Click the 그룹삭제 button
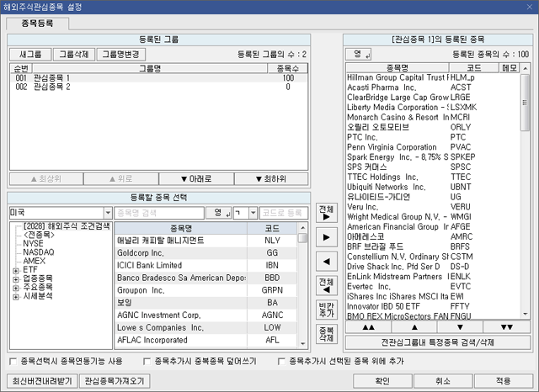Image resolution: width=539 pixels, height=392 pixels. click(74, 54)
